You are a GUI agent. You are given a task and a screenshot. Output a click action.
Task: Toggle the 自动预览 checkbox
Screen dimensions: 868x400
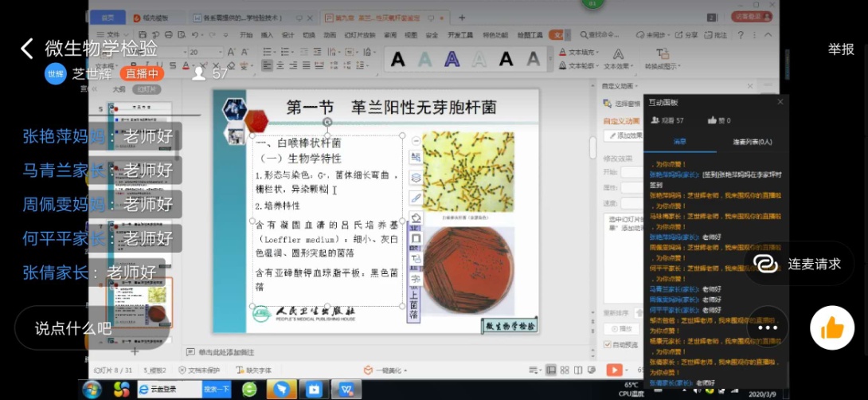608,344
